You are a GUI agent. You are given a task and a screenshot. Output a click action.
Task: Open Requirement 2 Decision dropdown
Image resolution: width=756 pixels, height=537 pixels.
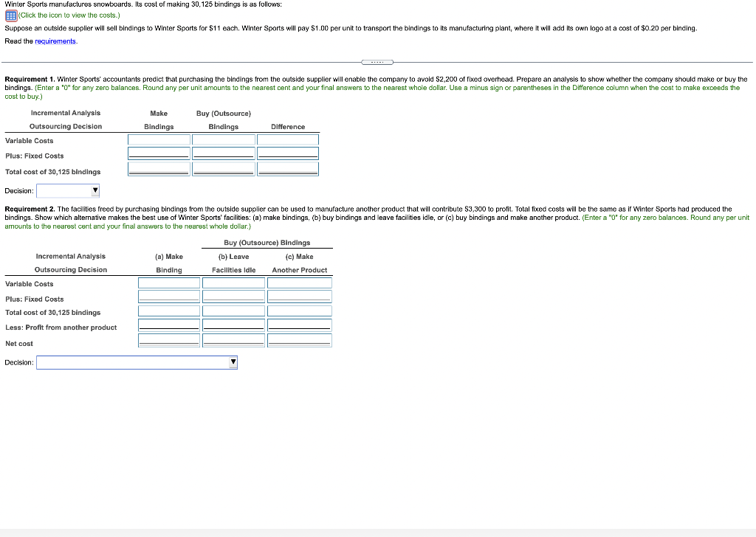tap(137, 362)
